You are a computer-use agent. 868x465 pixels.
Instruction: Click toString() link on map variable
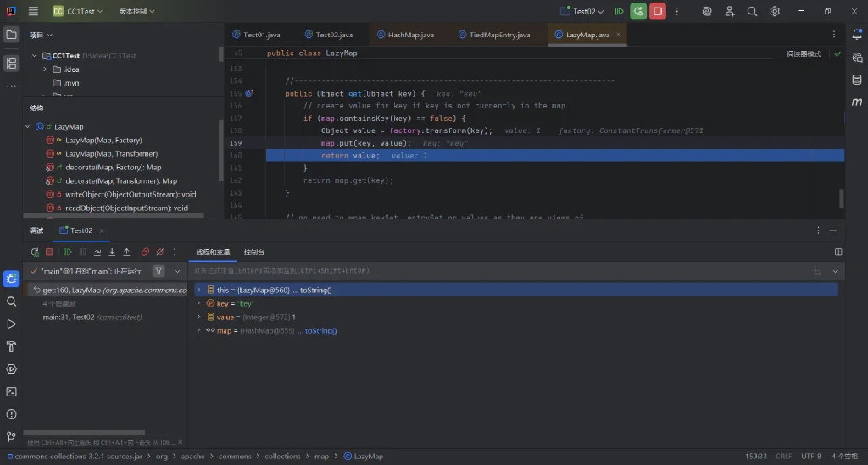coord(320,330)
